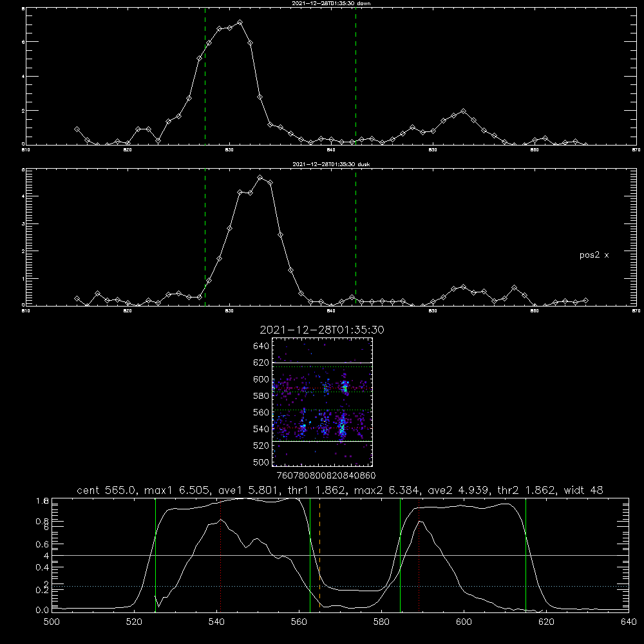Click the highest diamond of the dawn curve
This screenshot has width=644, height=644.
click(x=240, y=22)
